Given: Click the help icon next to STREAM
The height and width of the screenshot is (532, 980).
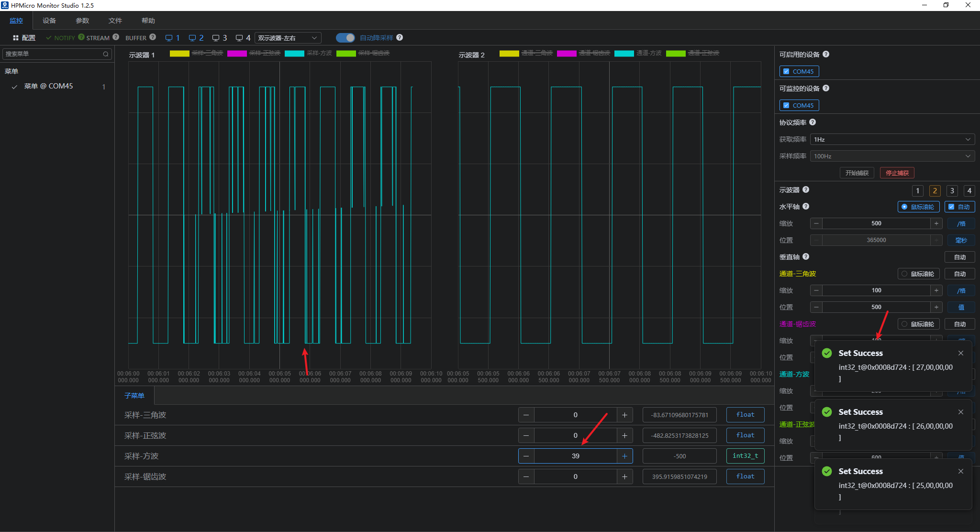Looking at the screenshot, I should 116,37.
